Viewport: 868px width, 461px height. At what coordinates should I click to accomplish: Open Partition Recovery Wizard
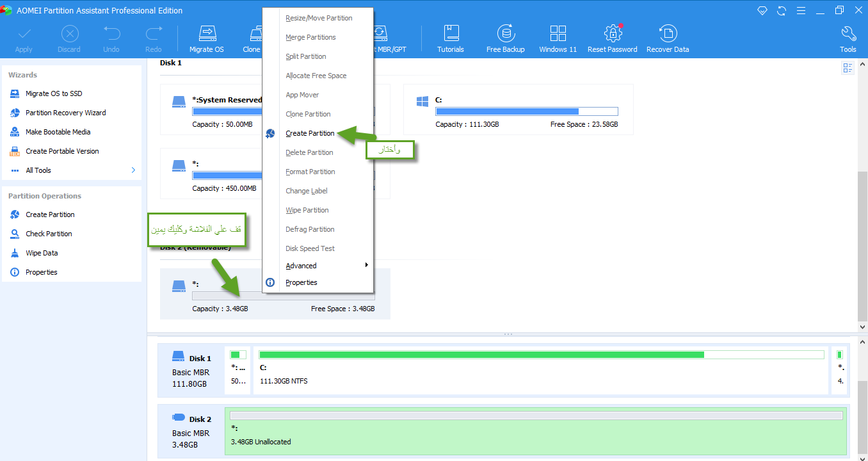(65, 113)
